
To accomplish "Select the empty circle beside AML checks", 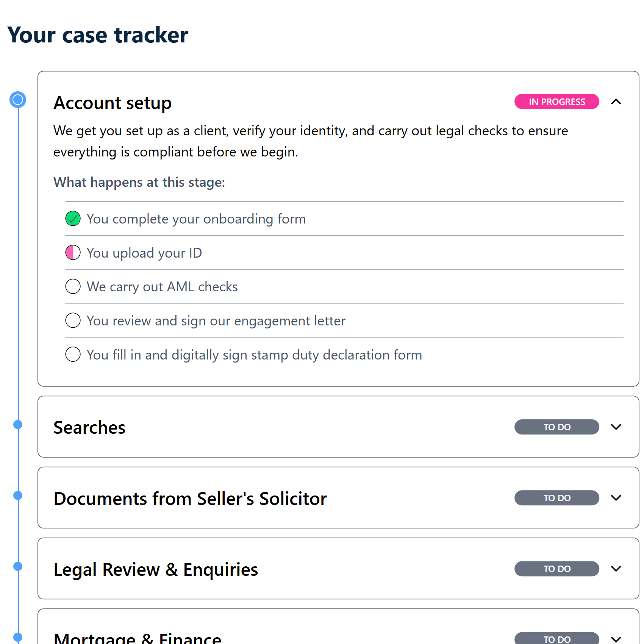I will click(x=73, y=286).
